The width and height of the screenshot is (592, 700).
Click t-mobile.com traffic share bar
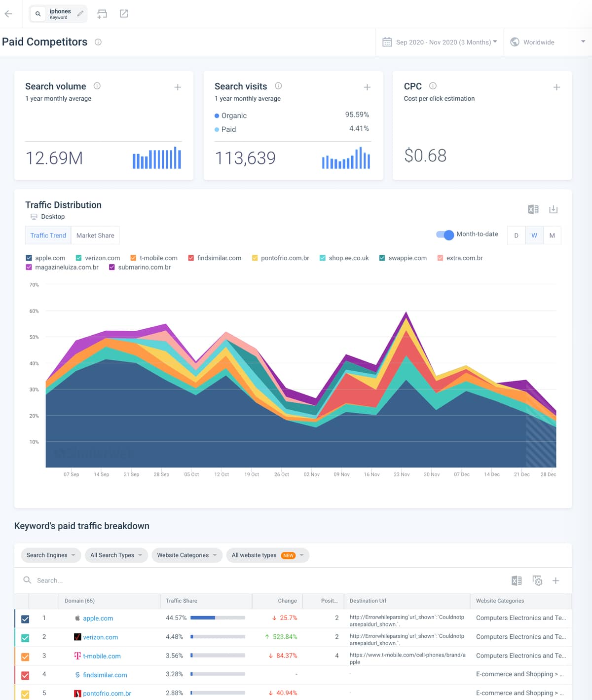pyautogui.click(x=218, y=656)
